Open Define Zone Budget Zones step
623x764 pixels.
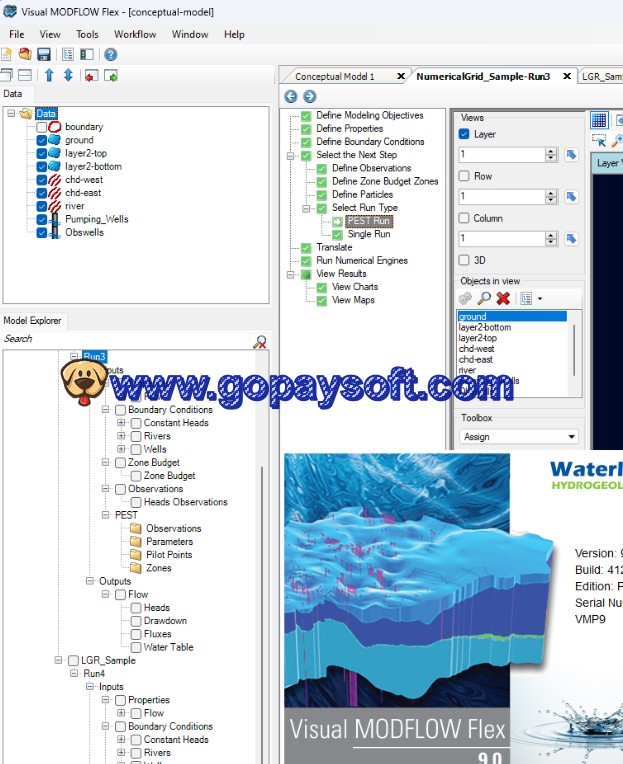[385, 181]
